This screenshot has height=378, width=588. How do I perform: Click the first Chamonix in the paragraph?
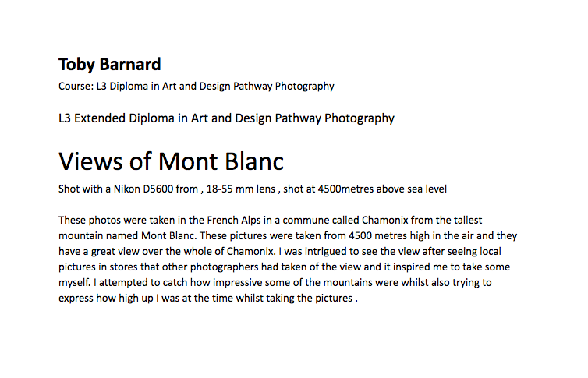tap(384, 220)
